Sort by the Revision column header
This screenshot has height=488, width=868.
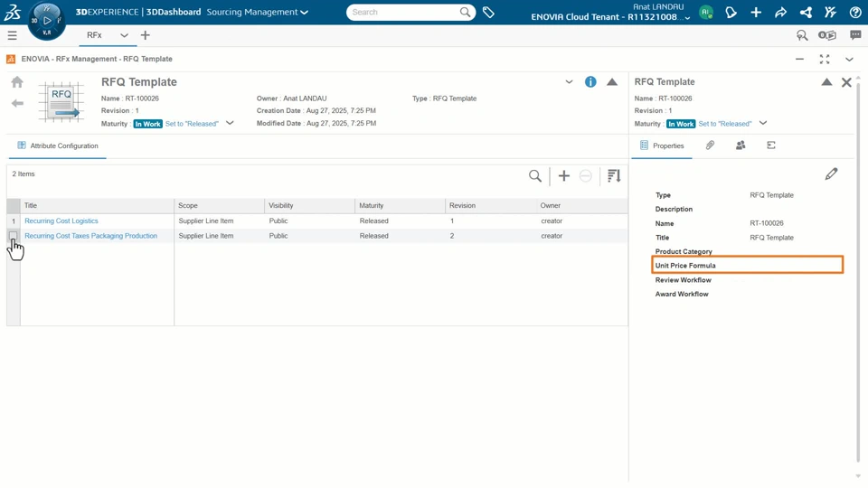(x=490, y=206)
